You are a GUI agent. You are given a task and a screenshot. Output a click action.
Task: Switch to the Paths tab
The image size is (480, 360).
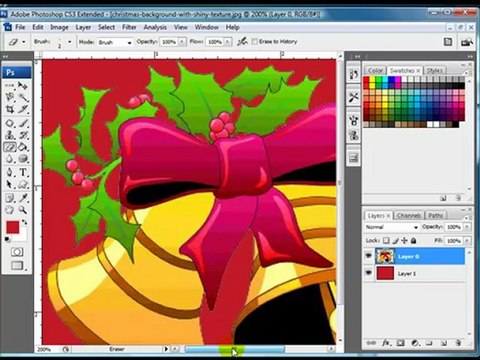click(436, 216)
